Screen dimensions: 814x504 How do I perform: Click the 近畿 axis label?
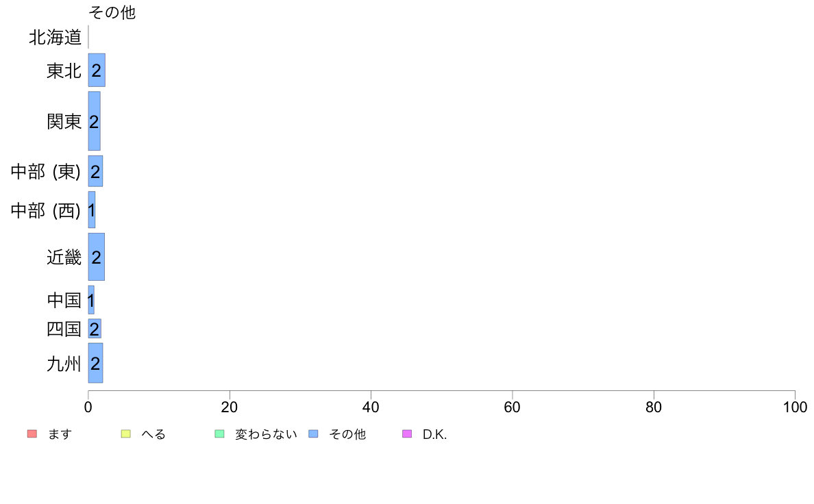pyautogui.click(x=64, y=257)
